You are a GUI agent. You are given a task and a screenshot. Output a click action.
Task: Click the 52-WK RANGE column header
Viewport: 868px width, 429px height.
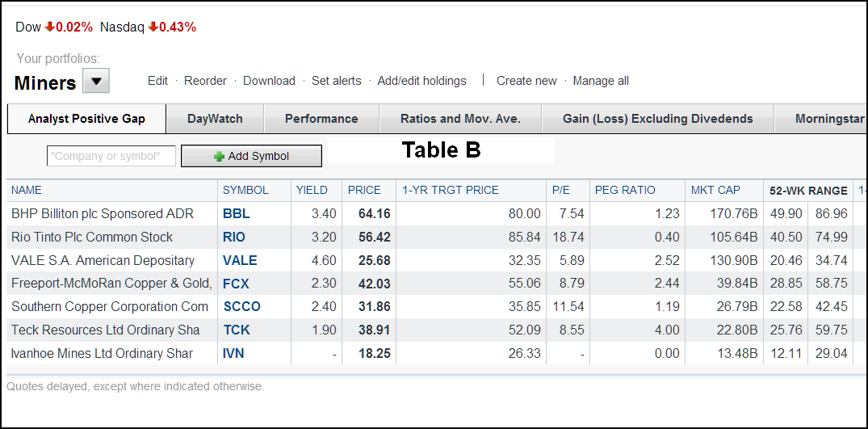tap(808, 191)
